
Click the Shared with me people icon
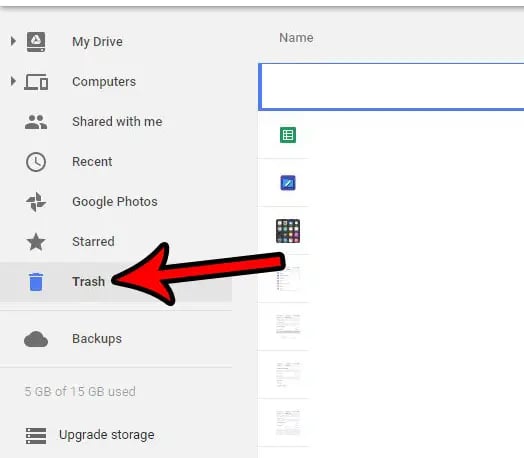click(x=36, y=122)
